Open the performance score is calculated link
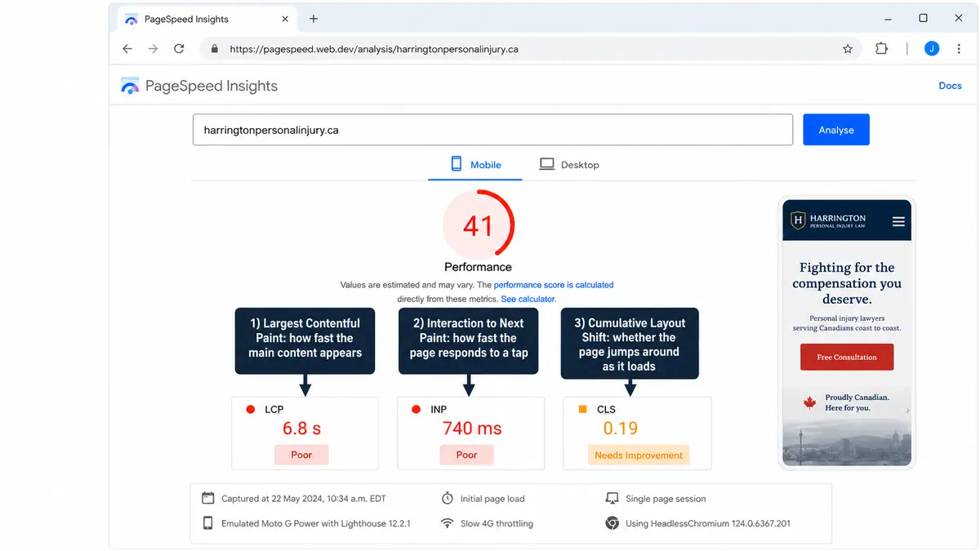Viewport: 980px width, 551px height. (554, 285)
